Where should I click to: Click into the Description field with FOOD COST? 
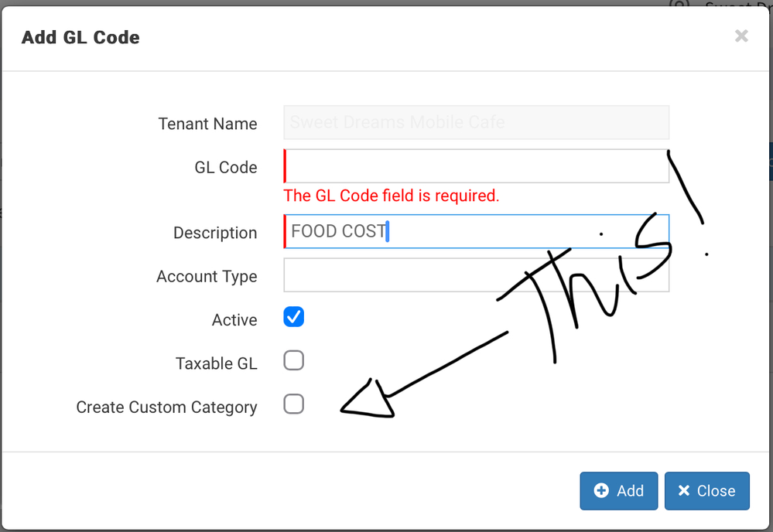(x=476, y=231)
